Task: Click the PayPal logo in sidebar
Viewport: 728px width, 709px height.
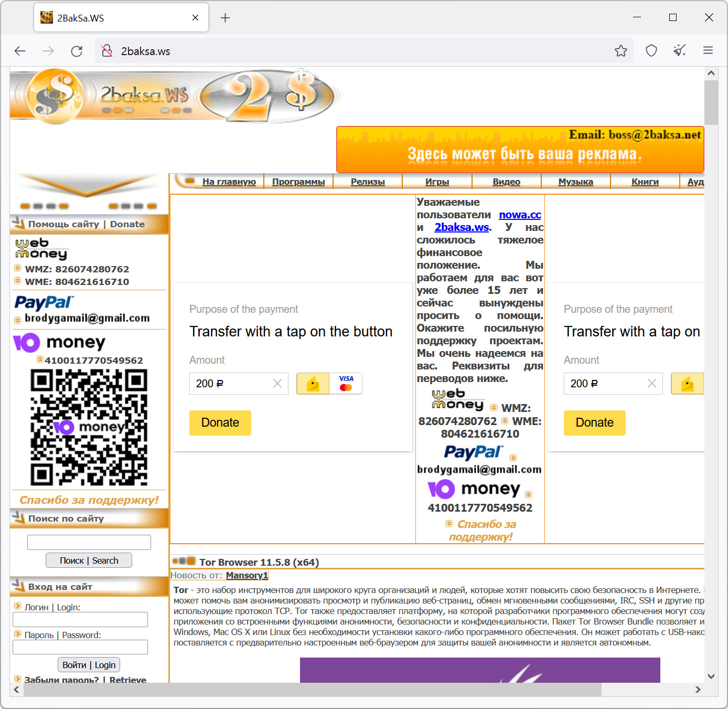Action: [x=44, y=302]
